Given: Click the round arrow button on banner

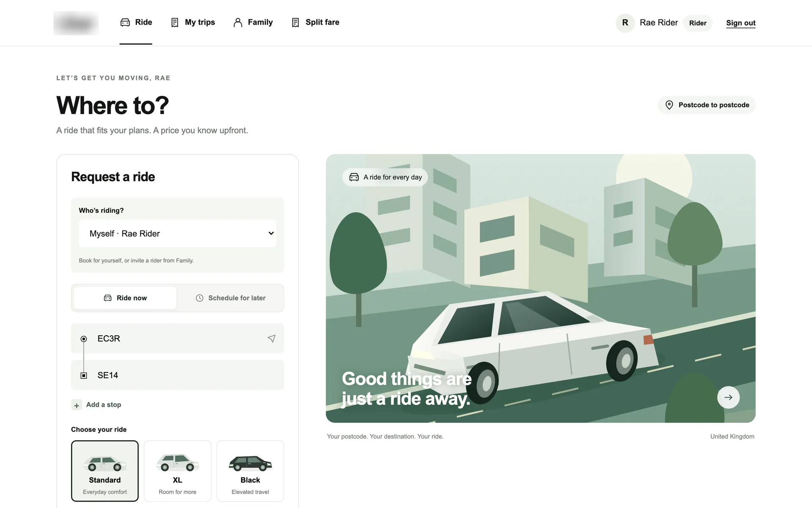Looking at the screenshot, I should tap(728, 397).
